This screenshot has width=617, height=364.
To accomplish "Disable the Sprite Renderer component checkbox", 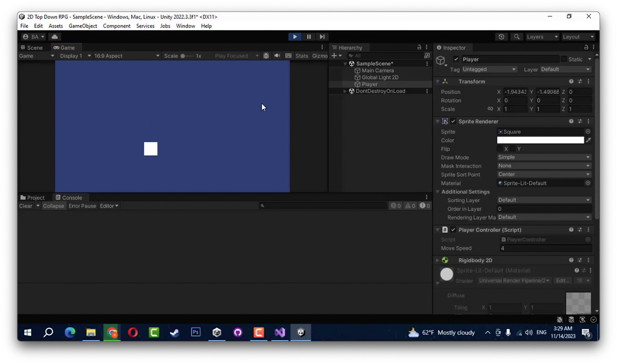I will tap(453, 121).
